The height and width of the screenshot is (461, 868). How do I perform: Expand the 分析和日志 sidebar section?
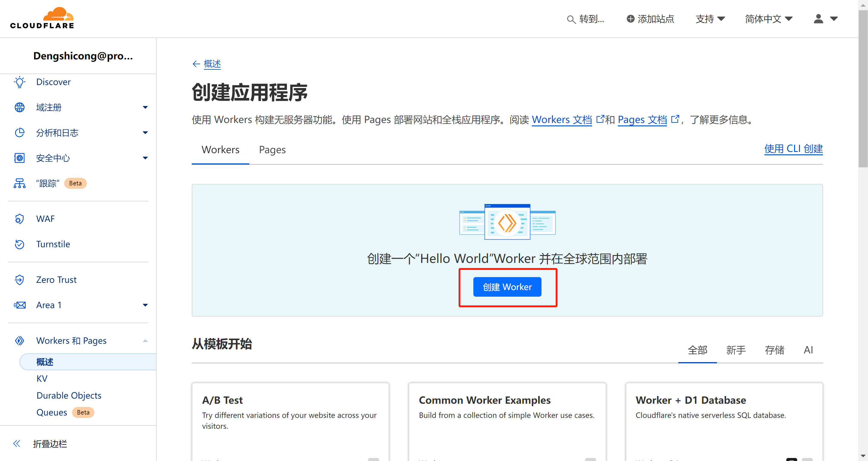145,133
